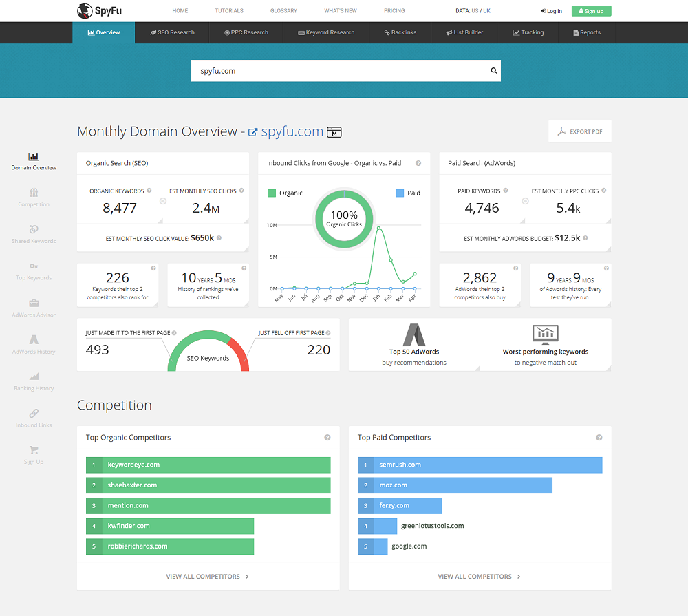Click the green Sign up button
The image size is (688, 616).
coord(591,11)
